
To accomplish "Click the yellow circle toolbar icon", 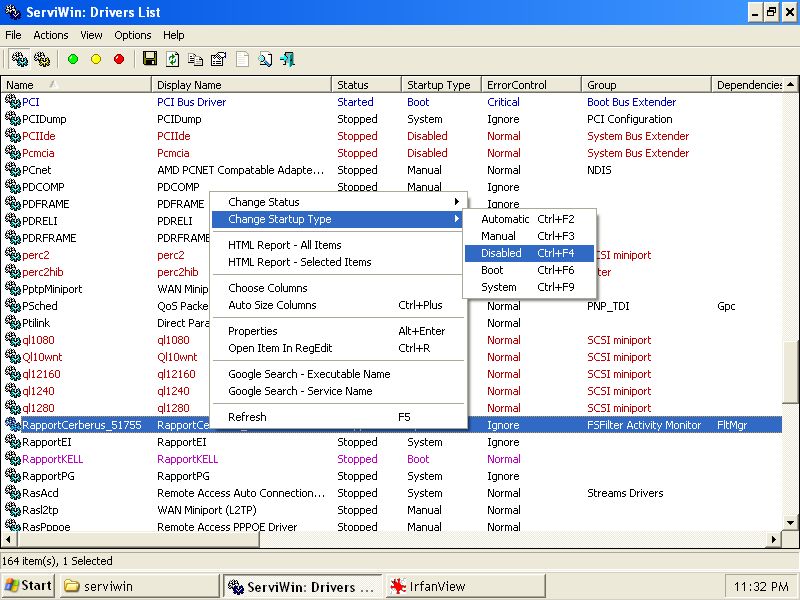I will (x=96, y=59).
